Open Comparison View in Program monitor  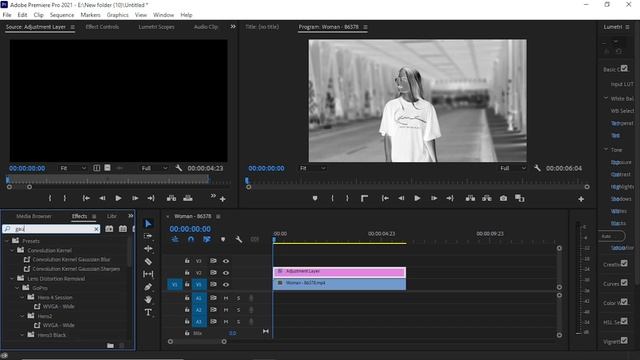coord(520,198)
